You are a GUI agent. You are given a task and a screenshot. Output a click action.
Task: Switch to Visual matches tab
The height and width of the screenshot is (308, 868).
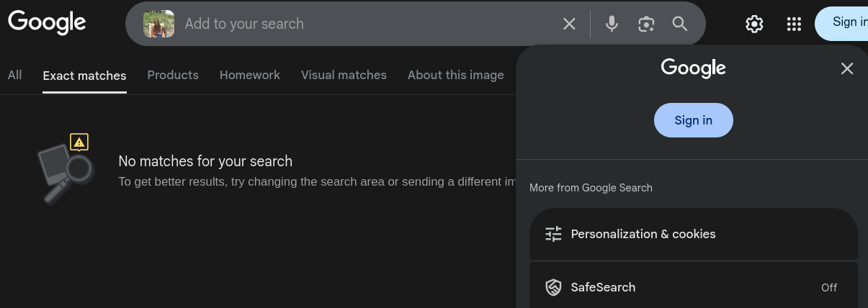(344, 75)
